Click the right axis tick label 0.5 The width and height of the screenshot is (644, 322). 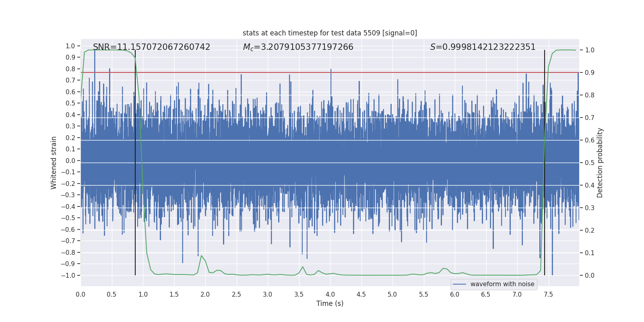590,163
